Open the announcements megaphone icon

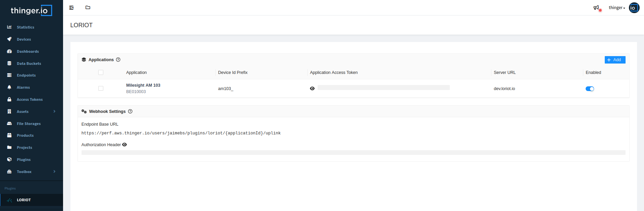coord(596,8)
